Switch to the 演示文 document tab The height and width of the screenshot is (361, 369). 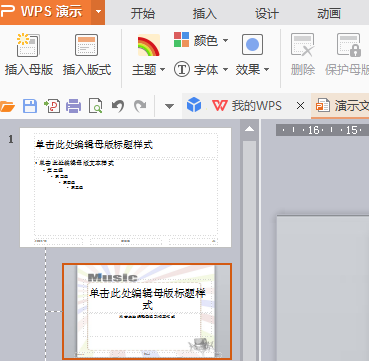click(x=340, y=106)
